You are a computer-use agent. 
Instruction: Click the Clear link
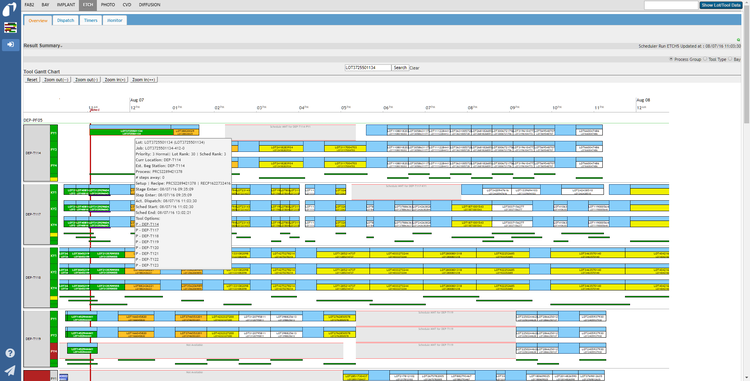point(414,68)
